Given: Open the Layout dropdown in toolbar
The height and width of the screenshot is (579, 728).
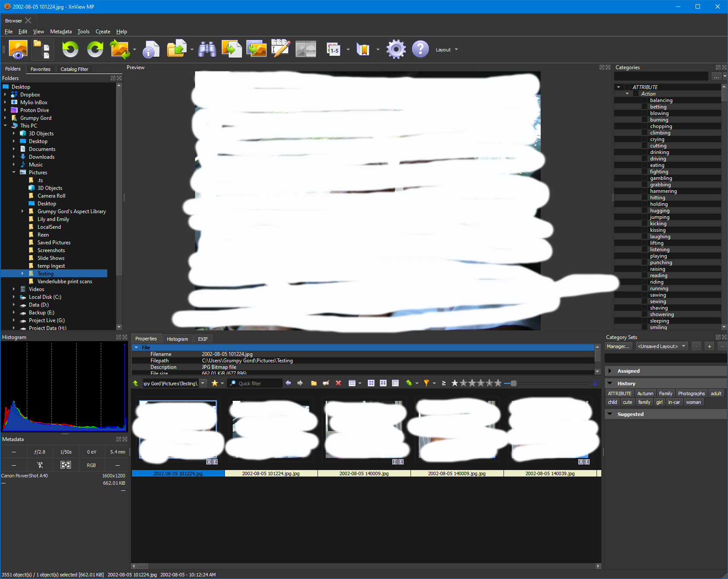Looking at the screenshot, I should tap(446, 50).
